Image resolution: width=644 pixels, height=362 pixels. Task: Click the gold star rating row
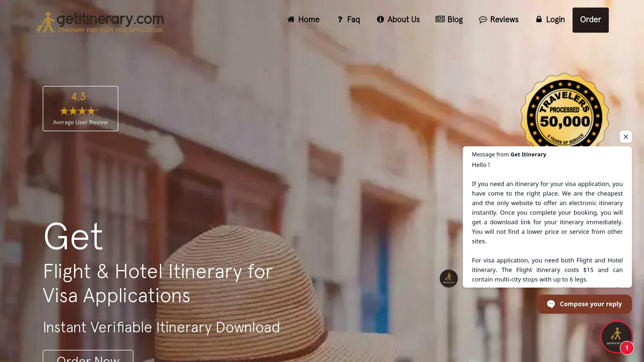click(x=78, y=111)
